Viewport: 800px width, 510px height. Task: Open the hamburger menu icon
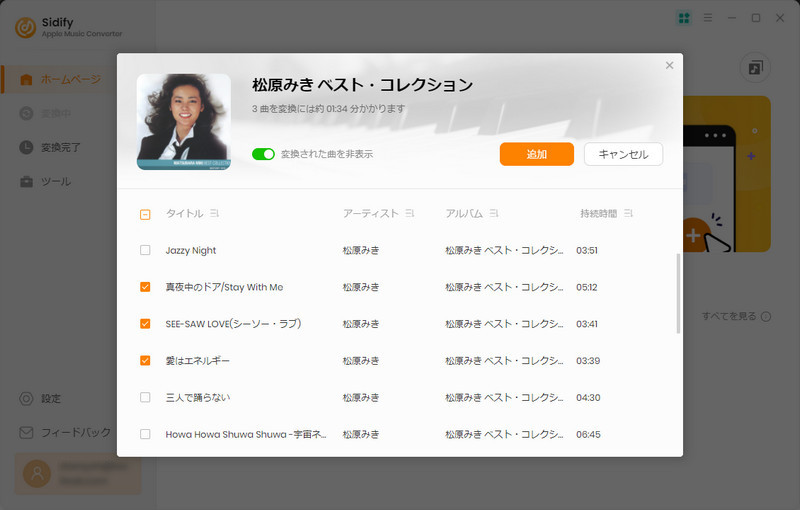(708, 18)
